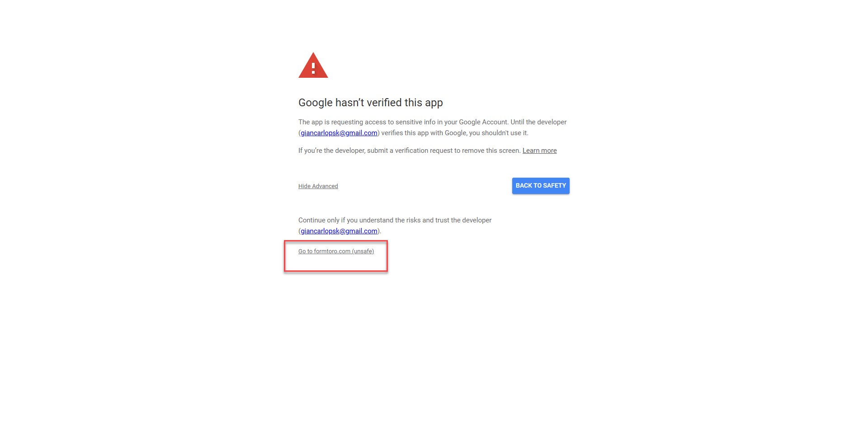
Task: Click the Continue only if you understand text
Action: [x=395, y=220]
